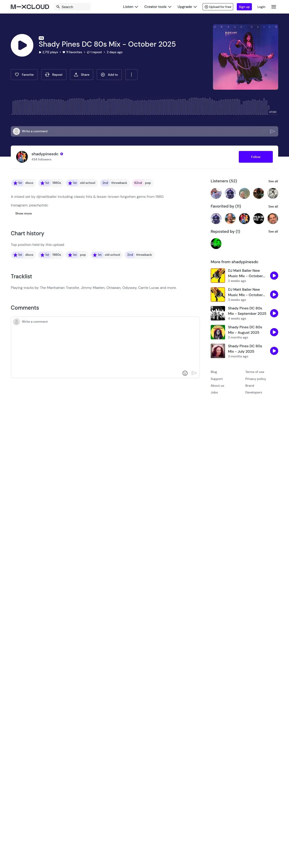Image resolution: width=289 pixels, height=868 pixels.
Task: Open the shadypinesdc username link
Action: [45, 154]
